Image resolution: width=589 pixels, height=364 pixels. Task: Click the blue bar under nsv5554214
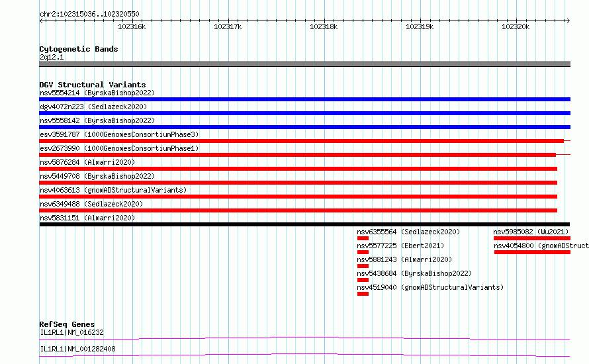[304, 99]
